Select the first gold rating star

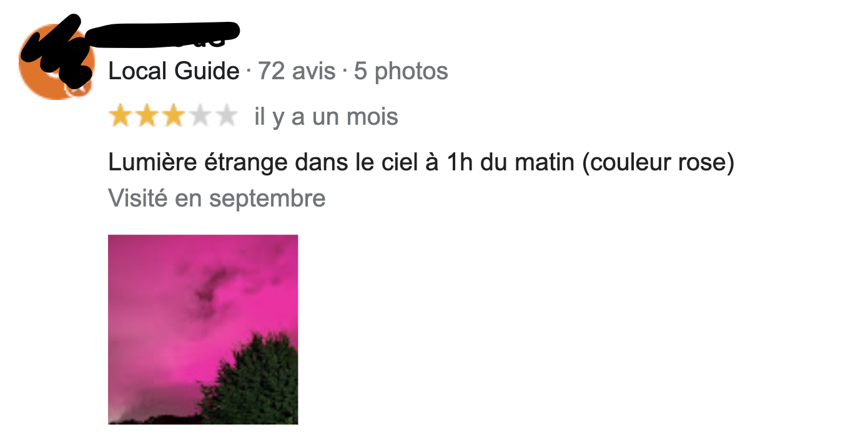pos(120,116)
